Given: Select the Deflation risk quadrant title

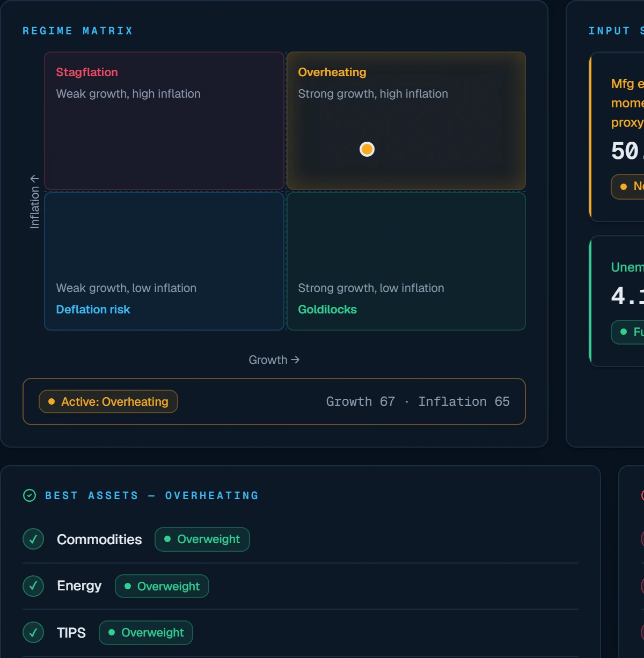Looking at the screenshot, I should [x=93, y=310].
